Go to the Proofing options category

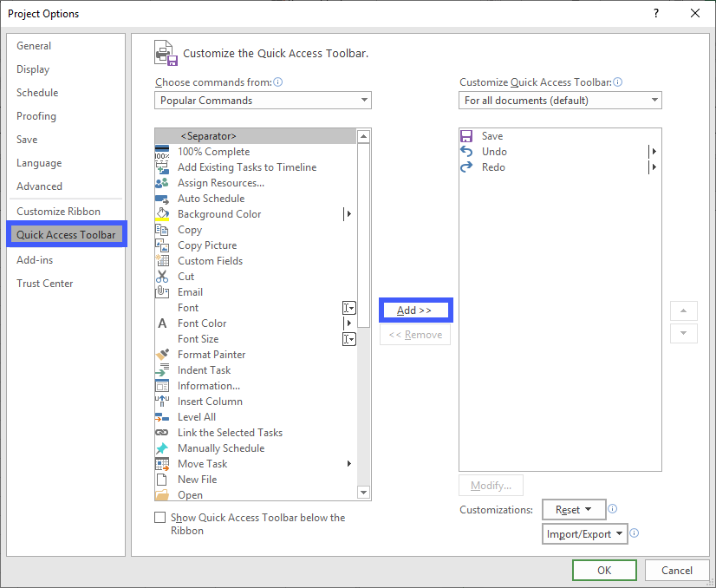pyautogui.click(x=36, y=116)
